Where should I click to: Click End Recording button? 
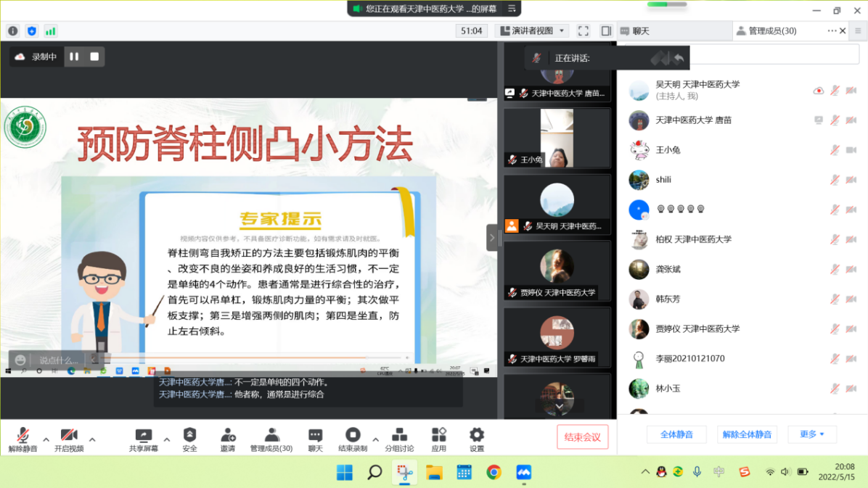(x=353, y=439)
